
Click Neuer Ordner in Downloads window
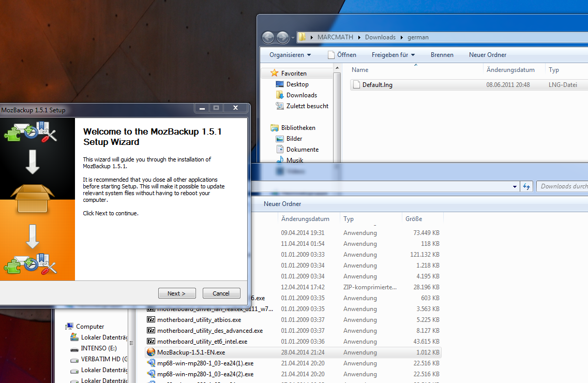pos(282,204)
